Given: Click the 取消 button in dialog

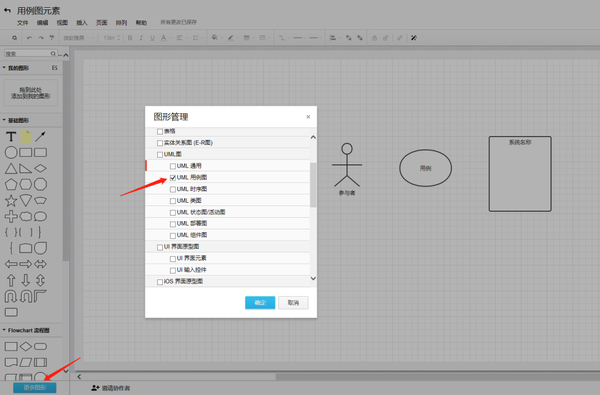Looking at the screenshot, I should [x=293, y=303].
